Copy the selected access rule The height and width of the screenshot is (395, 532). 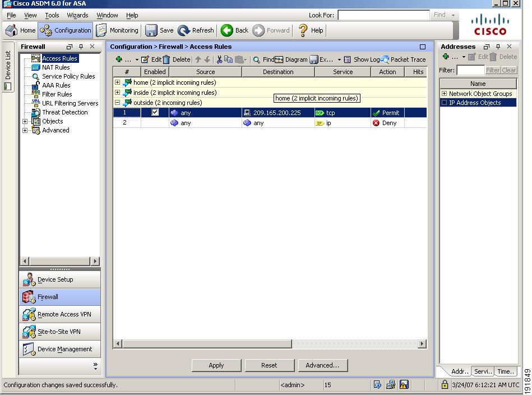point(228,59)
